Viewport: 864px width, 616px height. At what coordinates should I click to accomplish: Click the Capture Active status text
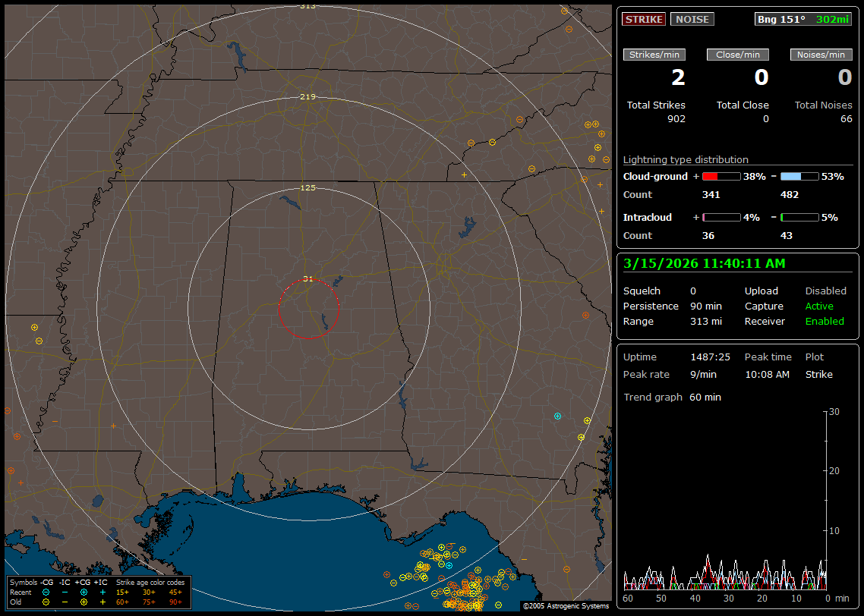pyautogui.click(x=819, y=306)
